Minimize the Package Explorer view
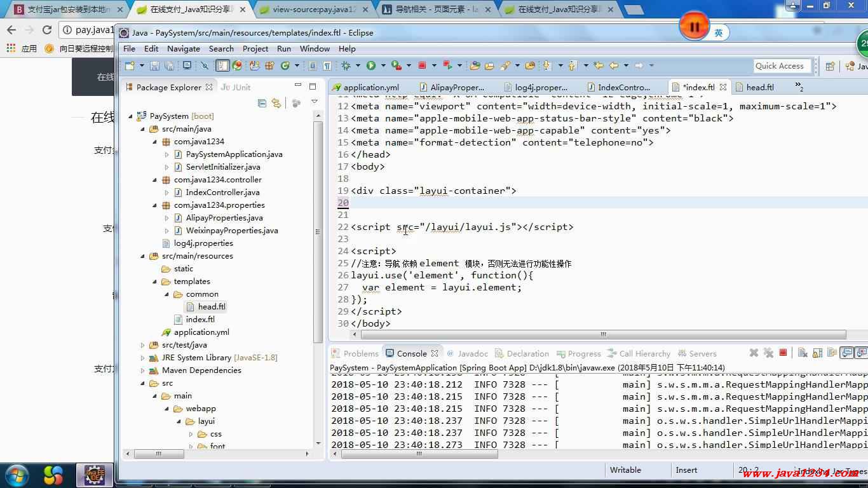Screen dimensions: 868x488 click(298, 85)
